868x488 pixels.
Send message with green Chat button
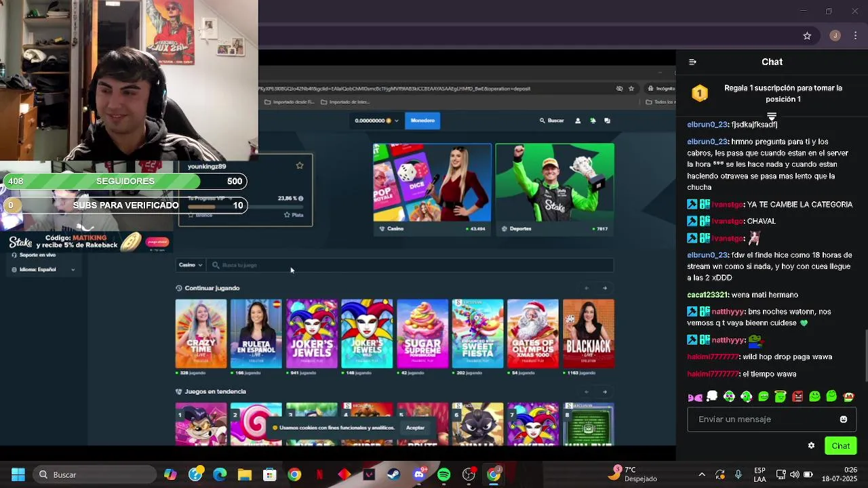(x=841, y=446)
